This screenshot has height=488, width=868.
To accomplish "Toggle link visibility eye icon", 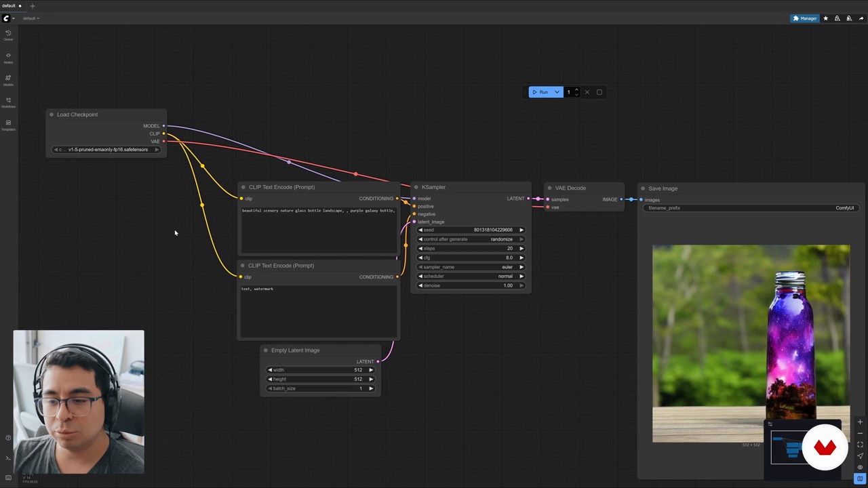I will 860,468.
